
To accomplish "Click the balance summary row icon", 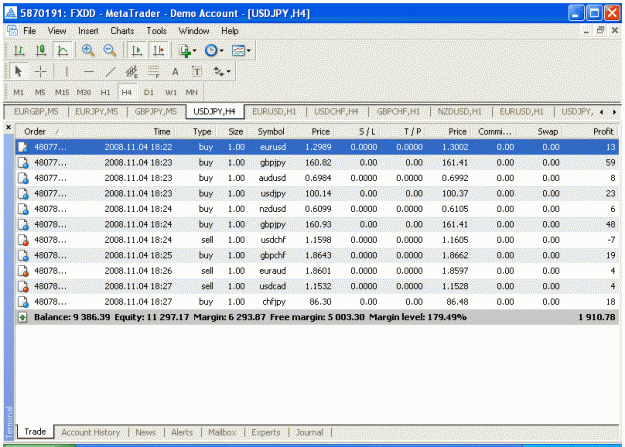I will tap(23, 317).
